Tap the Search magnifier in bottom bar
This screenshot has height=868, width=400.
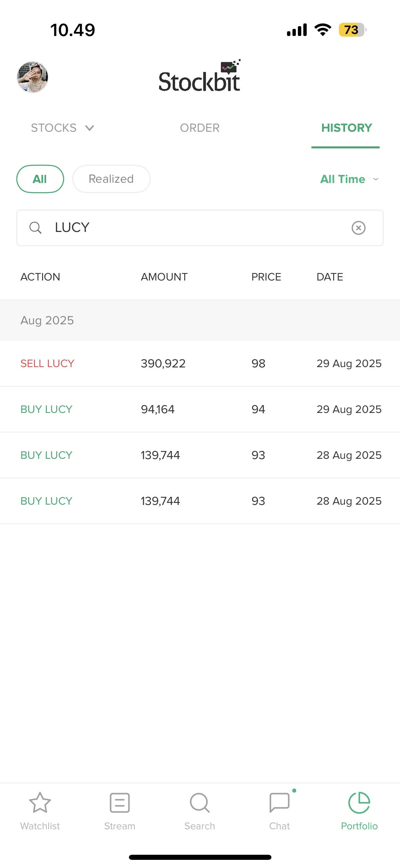pyautogui.click(x=199, y=803)
